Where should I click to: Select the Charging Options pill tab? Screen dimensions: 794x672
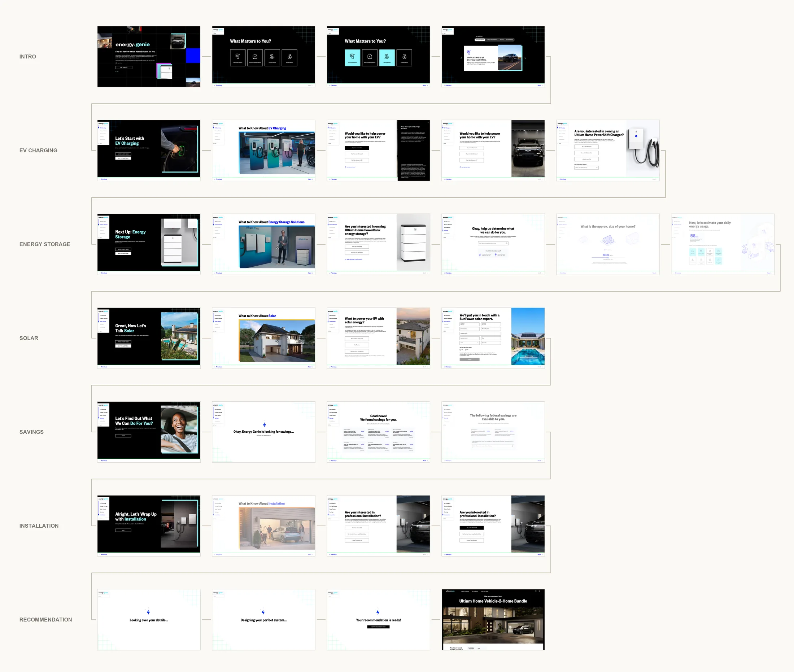[x=480, y=40]
